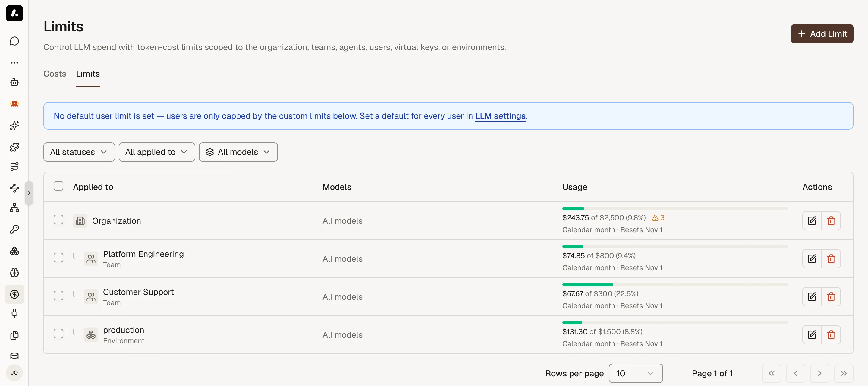Open the All models filter dropdown
The width and height of the screenshot is (868, 386).
238,152
